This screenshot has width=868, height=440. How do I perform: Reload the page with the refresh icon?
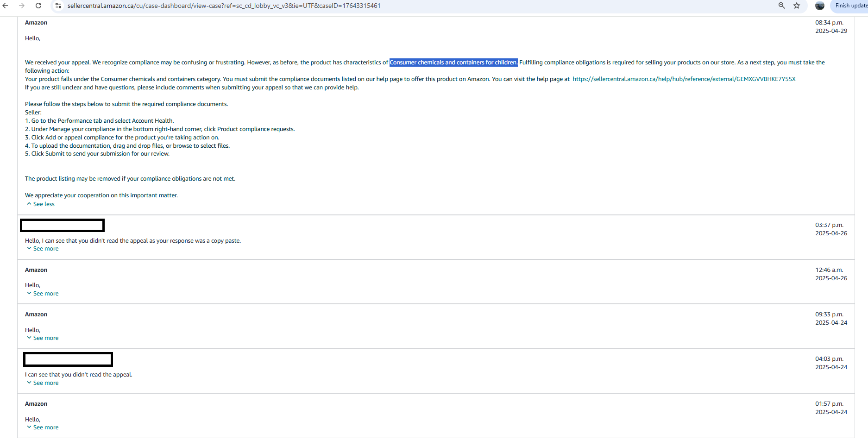pyautogui.click(x=38, y=6)
